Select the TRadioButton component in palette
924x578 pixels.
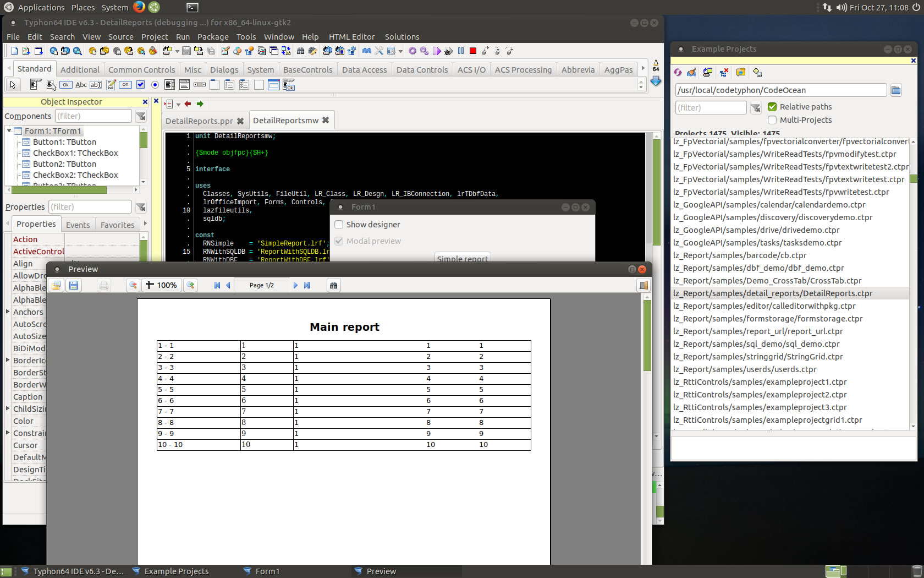point(155,85)
